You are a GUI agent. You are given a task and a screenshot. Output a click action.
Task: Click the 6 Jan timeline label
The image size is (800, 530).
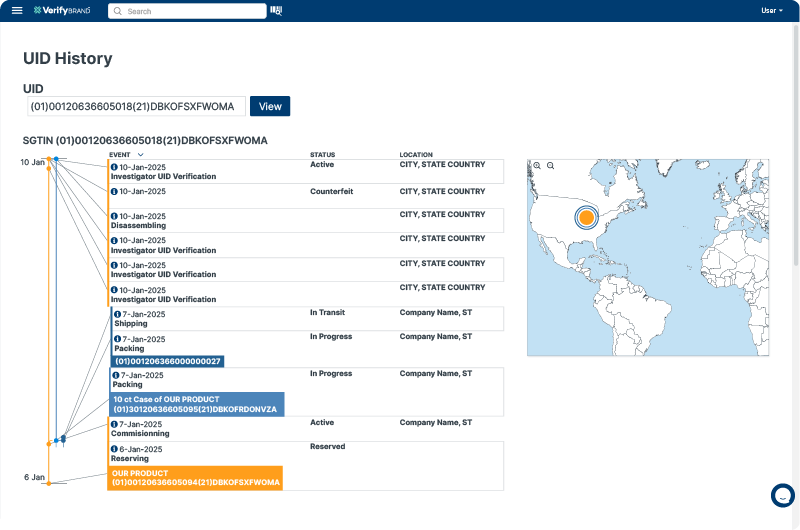pyautogui.click(x=34, y=477)
